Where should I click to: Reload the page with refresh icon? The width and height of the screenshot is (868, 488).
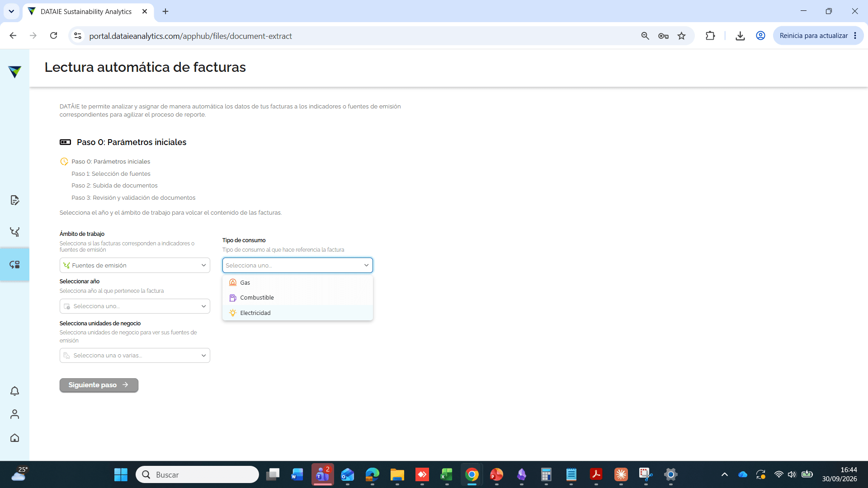tap(53, 36)
